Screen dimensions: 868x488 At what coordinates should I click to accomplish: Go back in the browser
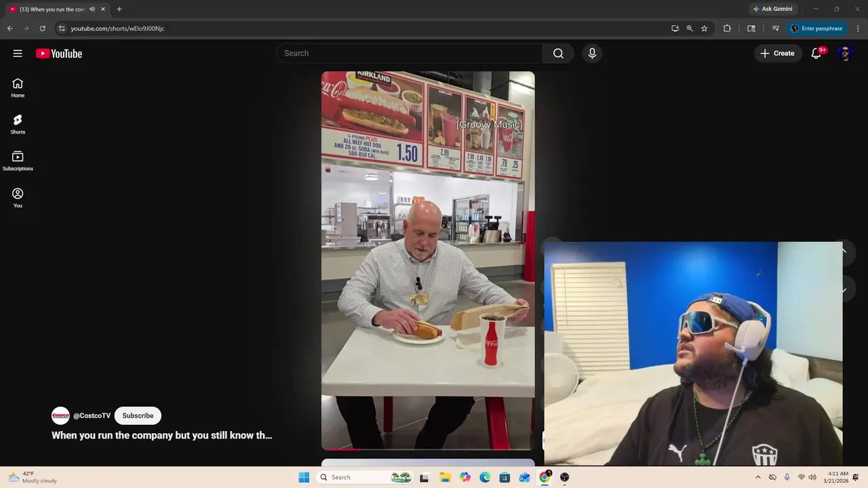pos(9,28)
